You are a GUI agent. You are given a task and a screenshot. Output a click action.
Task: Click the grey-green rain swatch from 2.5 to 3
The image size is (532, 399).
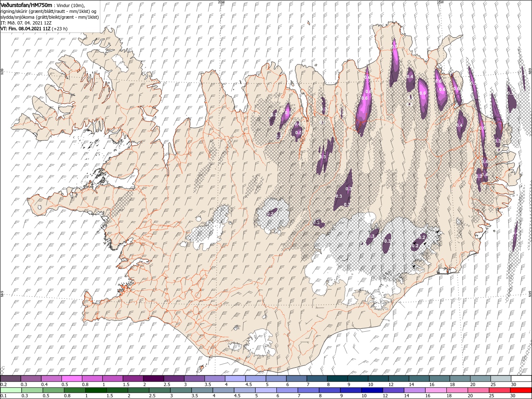coord(159,390)
